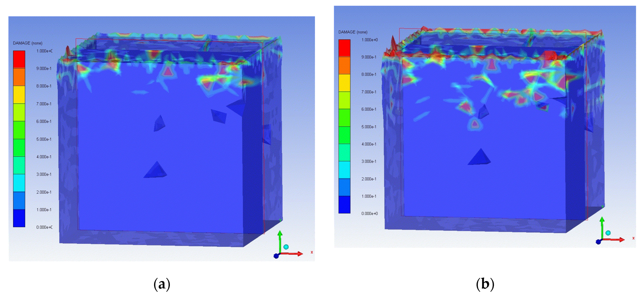Click the 'DAMAGE (none)' title in panel (b)
644x297 pixels.
tap(353, 32)
